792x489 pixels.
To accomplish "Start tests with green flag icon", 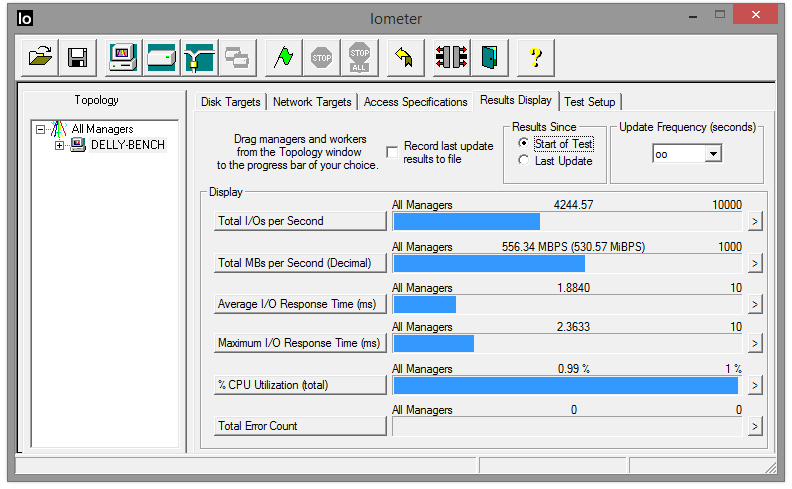I will pyautogui.click(x=283, y=57).
